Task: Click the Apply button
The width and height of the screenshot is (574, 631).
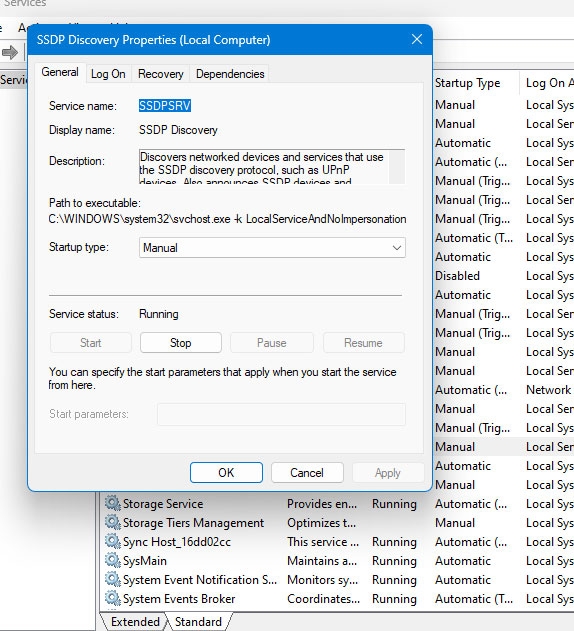Action: click(x=388, y=472)
